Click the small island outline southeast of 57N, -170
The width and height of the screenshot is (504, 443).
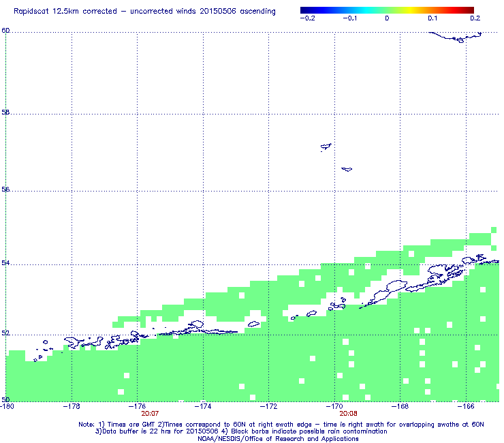click(347, 169)
